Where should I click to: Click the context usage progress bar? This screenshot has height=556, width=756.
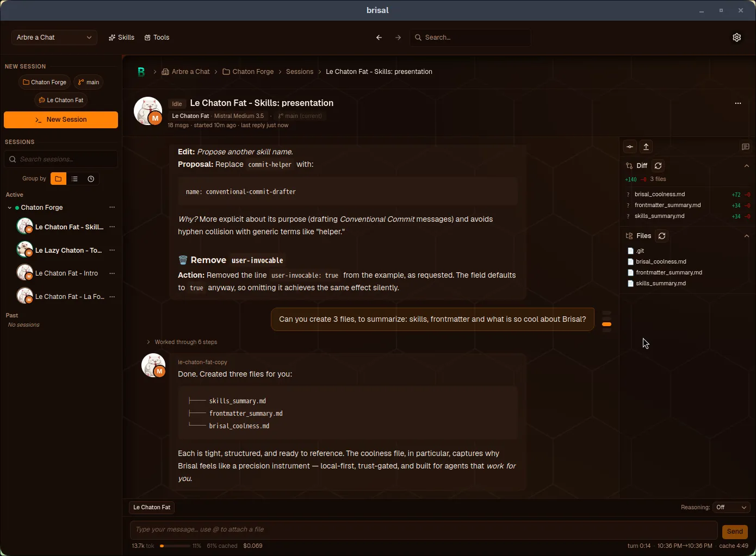coord(175,546)
